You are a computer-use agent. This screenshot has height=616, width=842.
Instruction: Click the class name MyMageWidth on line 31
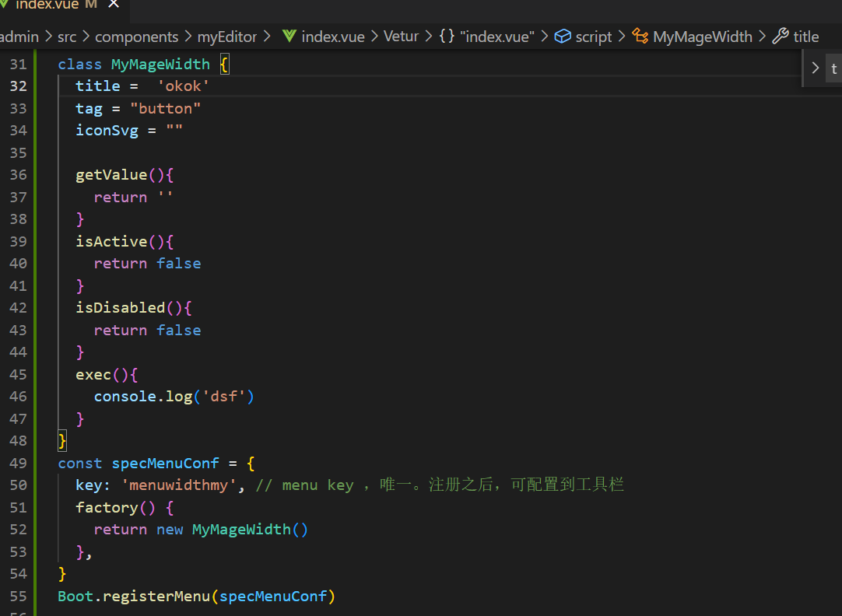[x=160, y=65]
